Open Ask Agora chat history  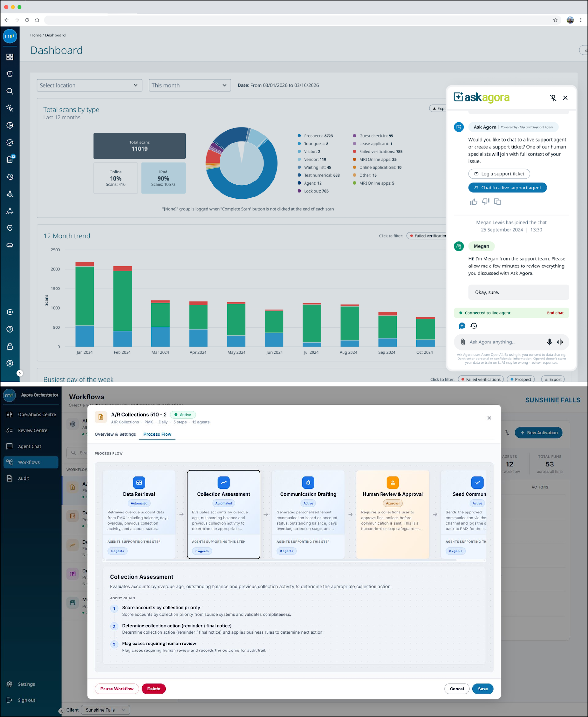coord(474,326)
